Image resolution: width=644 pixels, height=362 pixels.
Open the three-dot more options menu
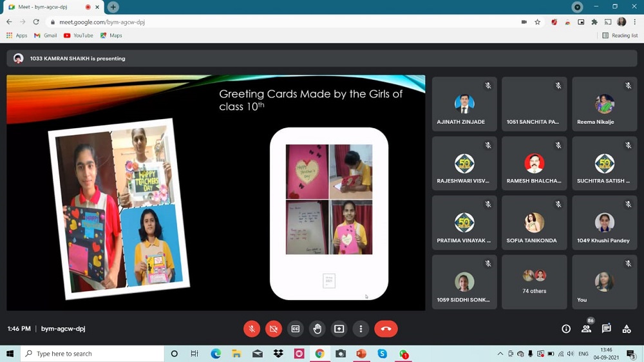pyautogui.click(x=361, y=329)
